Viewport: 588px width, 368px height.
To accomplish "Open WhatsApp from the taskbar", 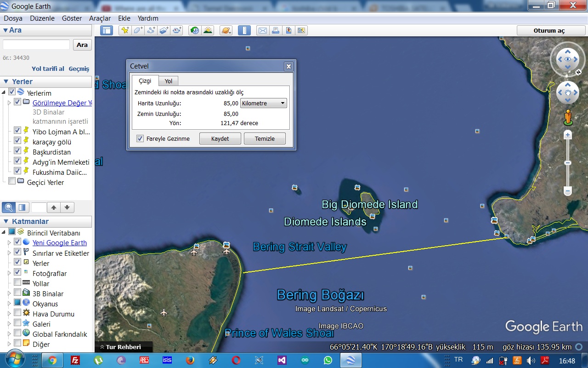I will pos(328,360).
